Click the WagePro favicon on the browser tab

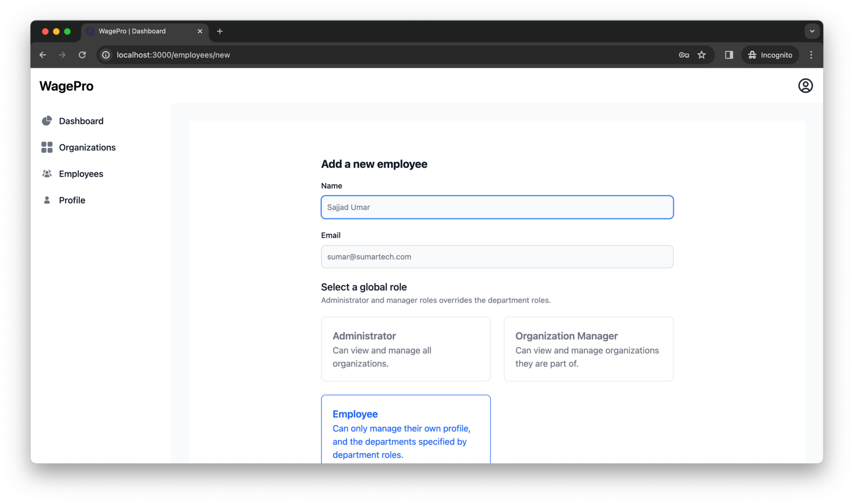pos(90,31)
